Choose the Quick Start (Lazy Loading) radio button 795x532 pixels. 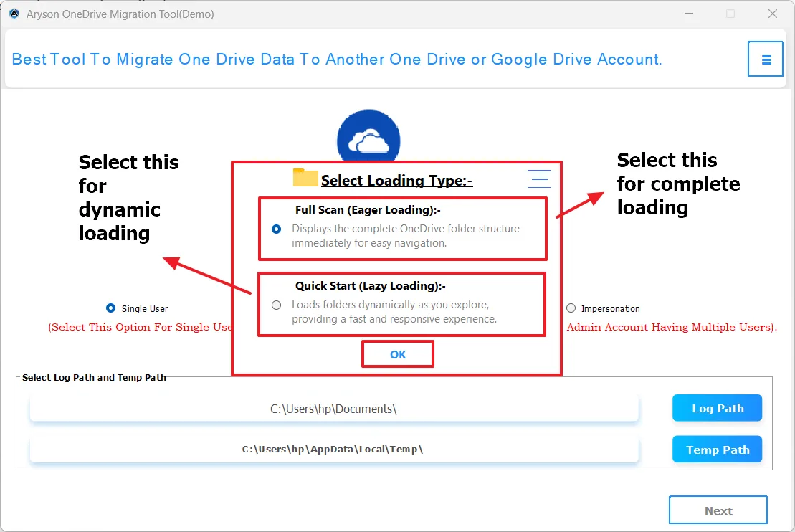click(277, 305)
